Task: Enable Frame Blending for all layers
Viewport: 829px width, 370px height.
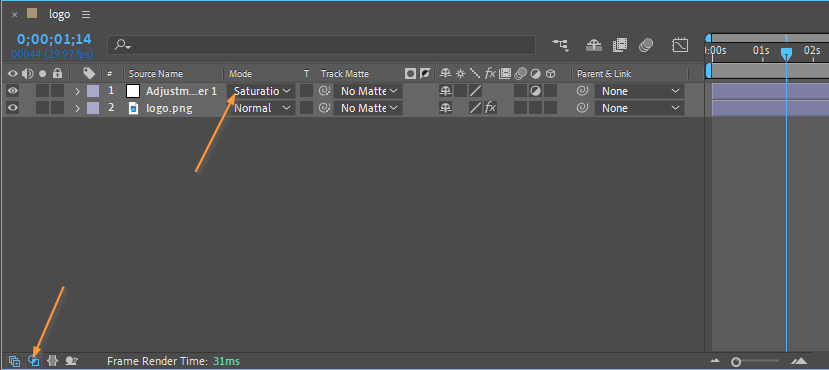Action: 620,45
